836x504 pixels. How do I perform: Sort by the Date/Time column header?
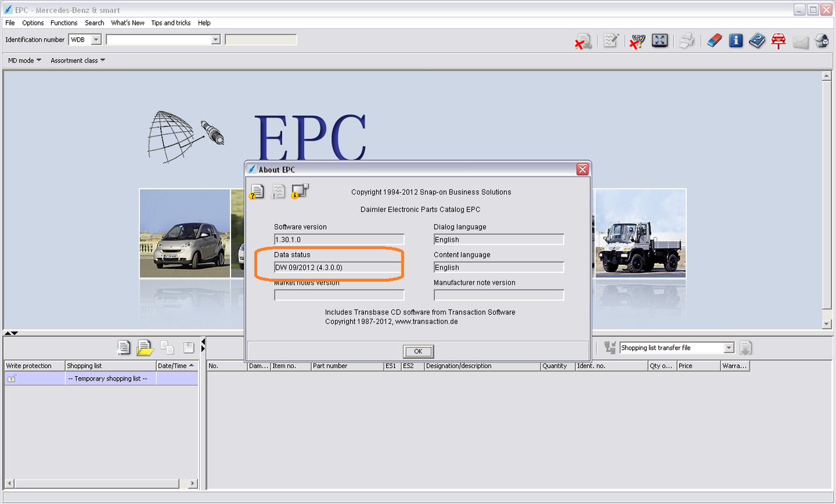pyautogui.click(x=178, y=366)
